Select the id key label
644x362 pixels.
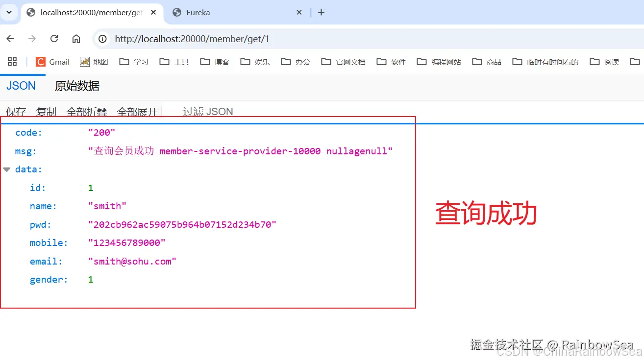pyautogui.click(x=38, y=188)
